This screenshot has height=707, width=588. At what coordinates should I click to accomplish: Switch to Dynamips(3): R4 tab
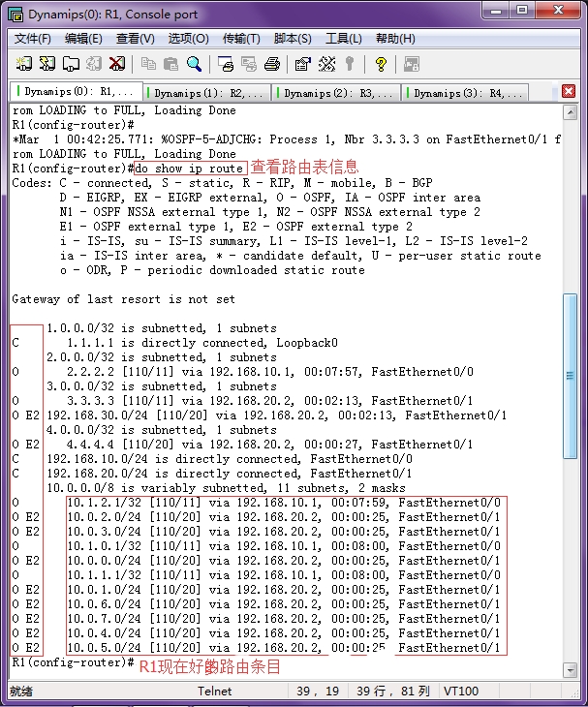pos(467,93)
